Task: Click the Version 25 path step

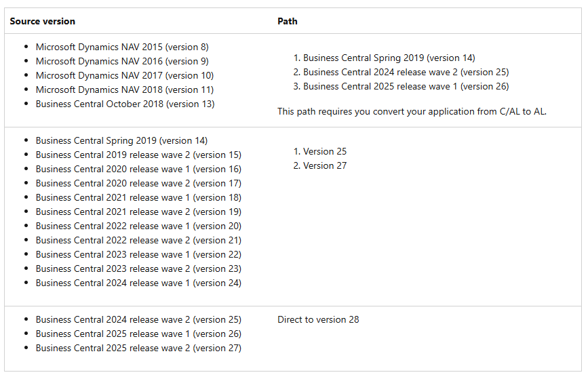Action: [324, 151]
